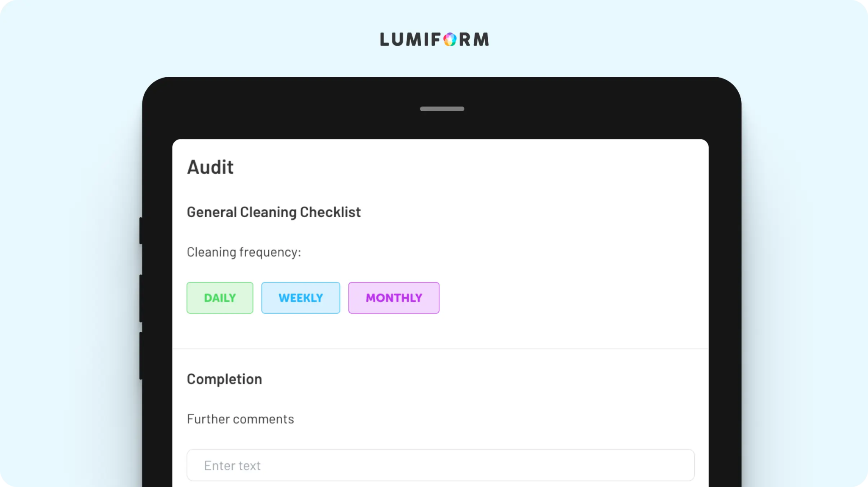Select the green DAILY frequency option
Image resolution: width=868 pixels, height=487 pixels.
220,298
